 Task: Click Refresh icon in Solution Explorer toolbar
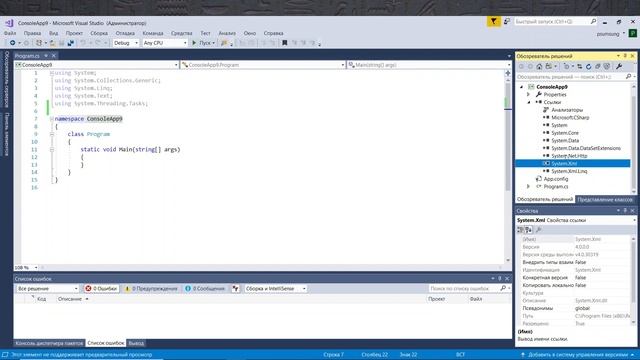(589, 67)
